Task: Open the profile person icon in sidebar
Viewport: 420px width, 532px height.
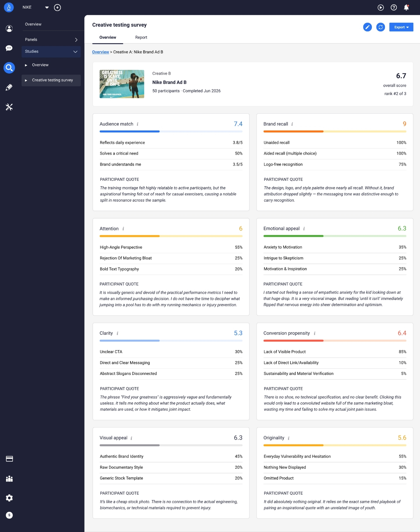Action: click(9, 29)
